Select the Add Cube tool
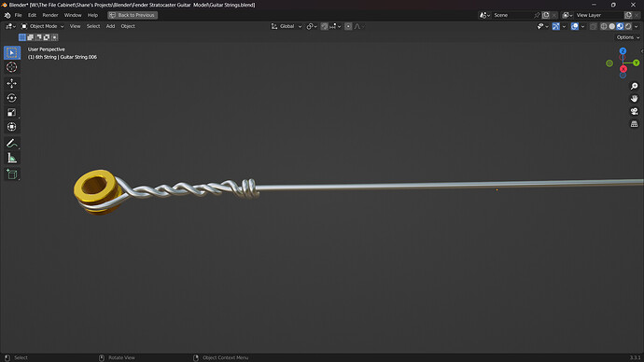Screen dimensions: 644x362 tap(12, 174)
